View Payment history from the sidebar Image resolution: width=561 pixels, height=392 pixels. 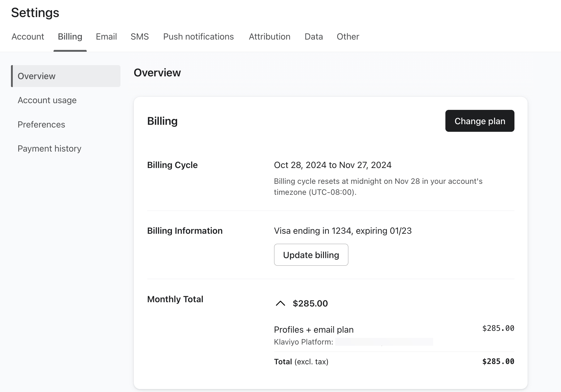point(49,149)
